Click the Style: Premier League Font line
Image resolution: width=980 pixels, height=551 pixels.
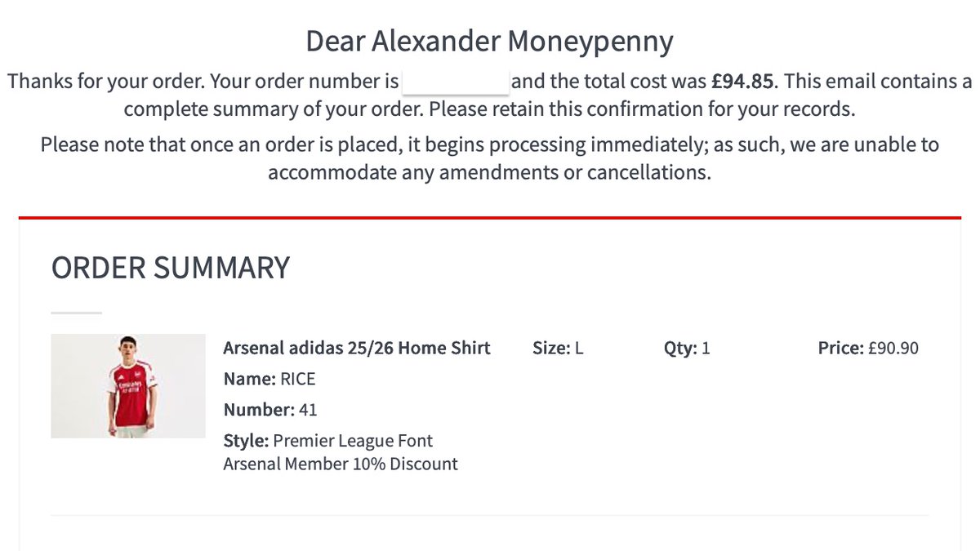click(x=328, y=441)
